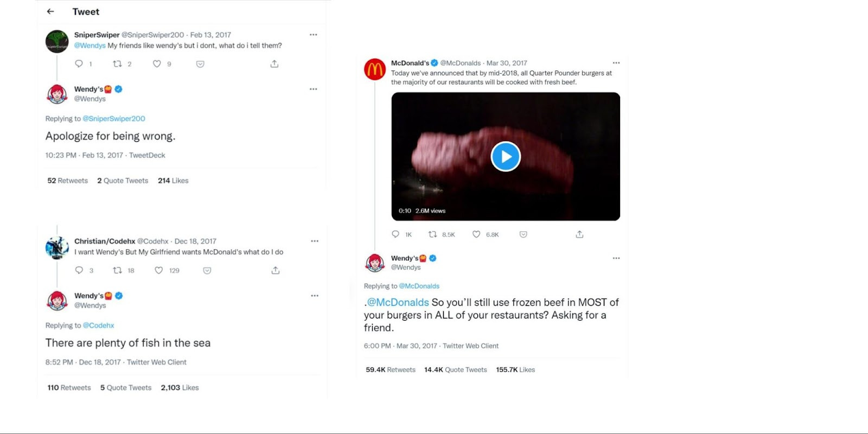The image size is (868, 434).
Task: Click the retweet icon on Codehx's tweet
Action: point(117,270)
